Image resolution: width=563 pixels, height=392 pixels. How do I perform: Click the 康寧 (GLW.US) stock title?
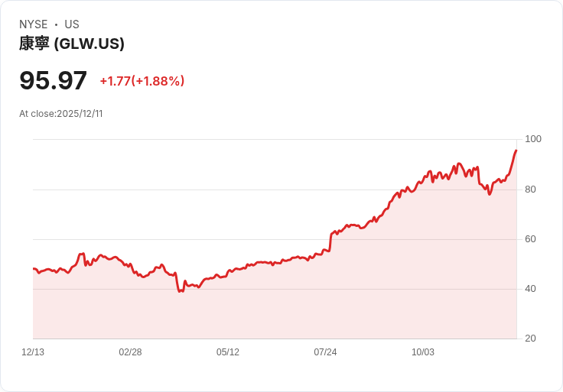72,44
